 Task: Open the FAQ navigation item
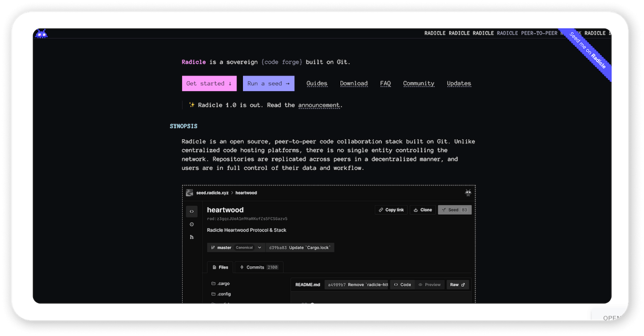pyautogui.click(x=385, y=83)
